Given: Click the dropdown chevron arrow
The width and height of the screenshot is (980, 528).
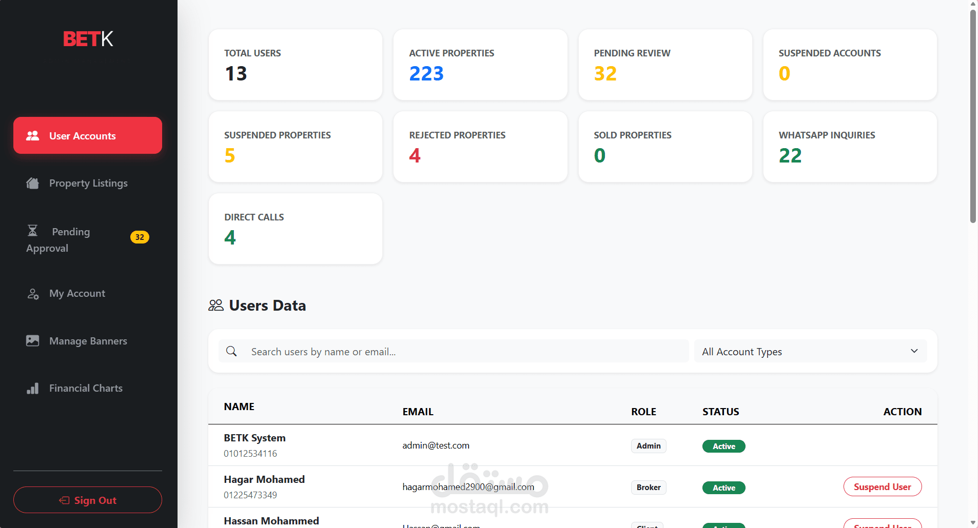Looking at the screenshot, I should tap(914, 351).
